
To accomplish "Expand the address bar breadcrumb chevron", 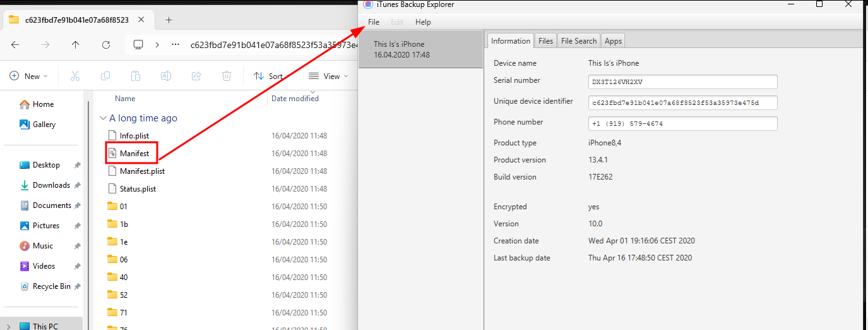I will [x=157, y=45].
